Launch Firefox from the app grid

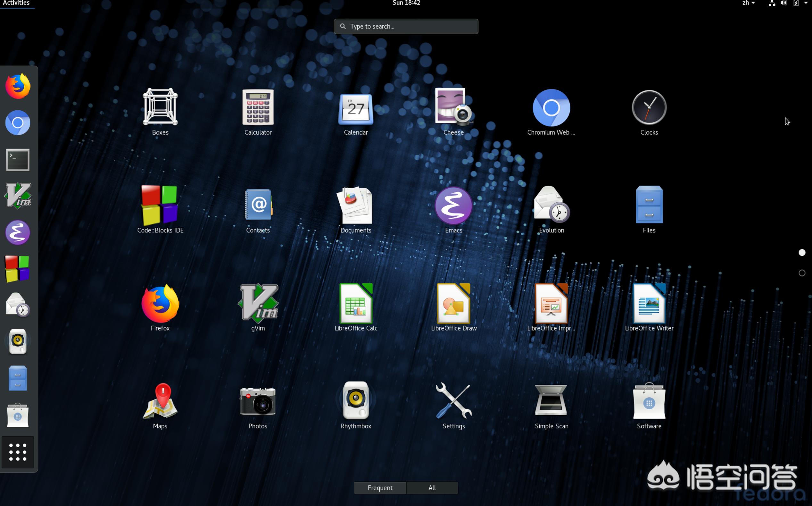pos(160,307)
